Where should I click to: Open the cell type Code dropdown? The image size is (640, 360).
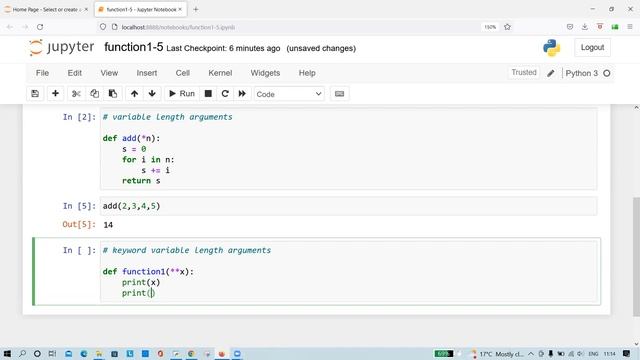[289, 94]
